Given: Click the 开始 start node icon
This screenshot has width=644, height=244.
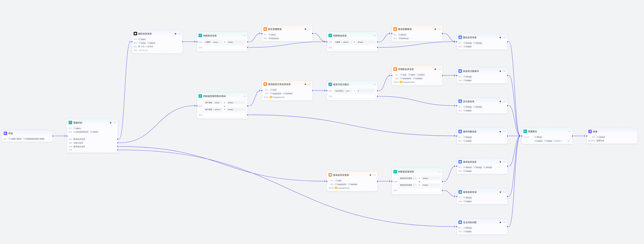Looking at the screenshot, I should point(6,134).
